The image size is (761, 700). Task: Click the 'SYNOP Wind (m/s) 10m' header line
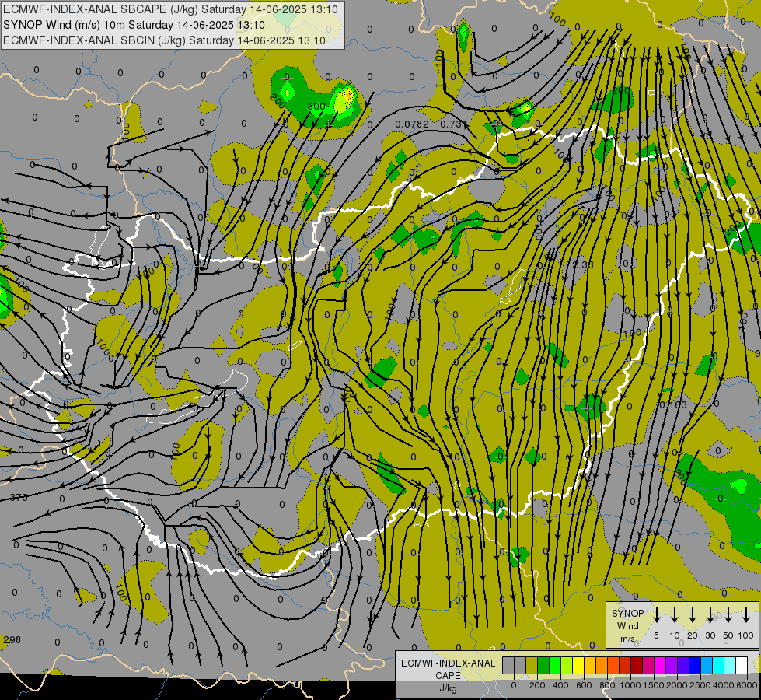click(x=134, y=25)
